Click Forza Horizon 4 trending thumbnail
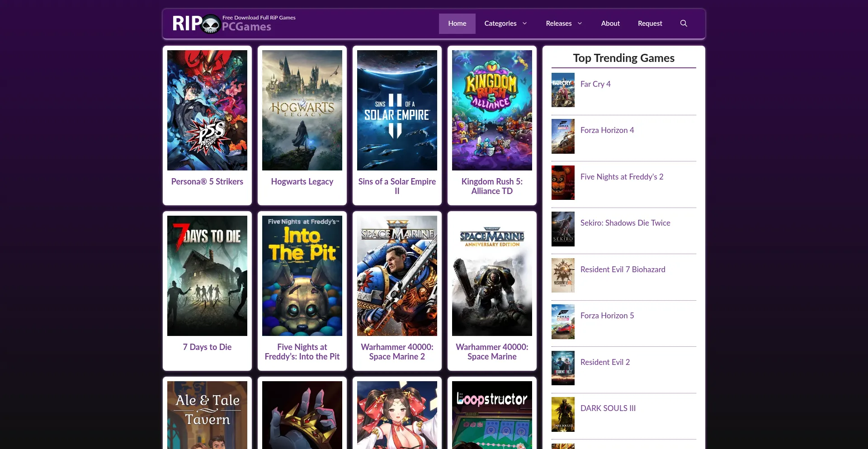Image resolution: width=868 pixels, height=449 pixels. [563, 136]
